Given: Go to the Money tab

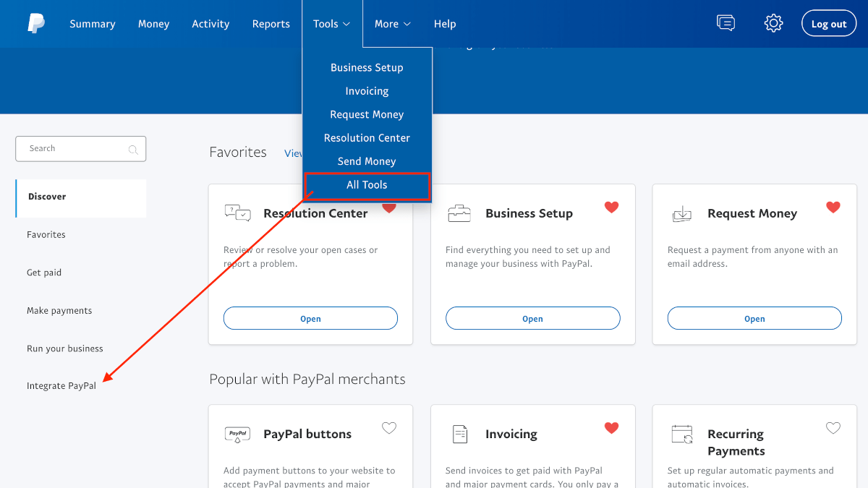Looking at the screenshot, I should click(x=153, y=24).
